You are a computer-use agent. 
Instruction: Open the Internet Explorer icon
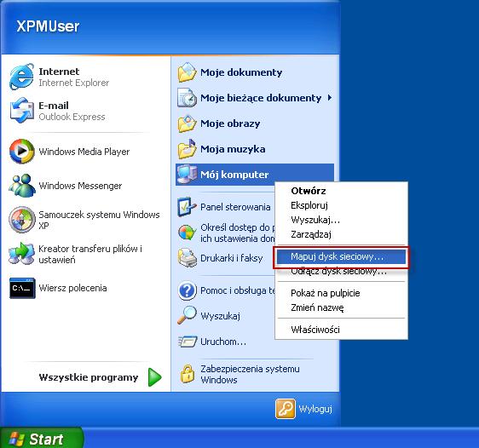(x=21, y=77)
